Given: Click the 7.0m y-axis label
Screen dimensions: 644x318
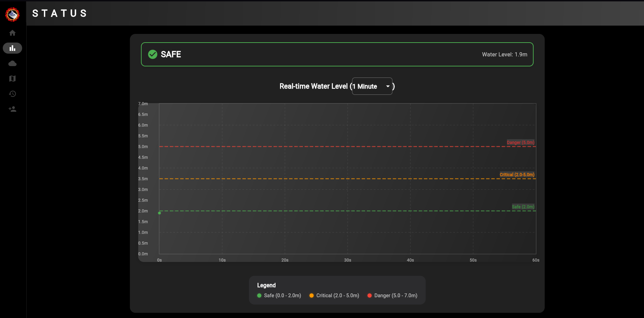Looking at the screenshot, I should (x=143, y=104).
